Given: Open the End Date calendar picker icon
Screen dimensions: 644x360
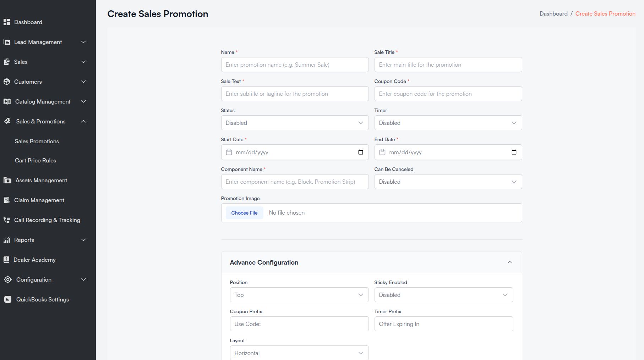Looking at the screenshot, I should (x=514, y=152).
